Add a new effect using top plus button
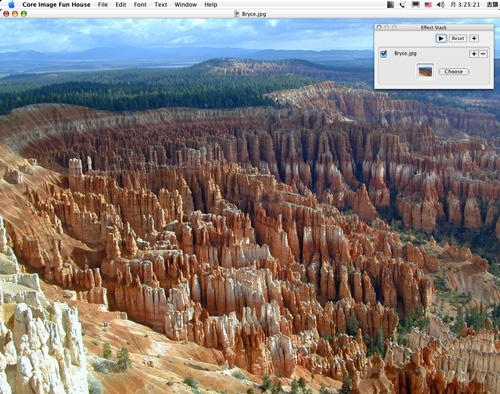Image resolution: width=500 pixels, height=394 pixels. click(x=474, y=38)
